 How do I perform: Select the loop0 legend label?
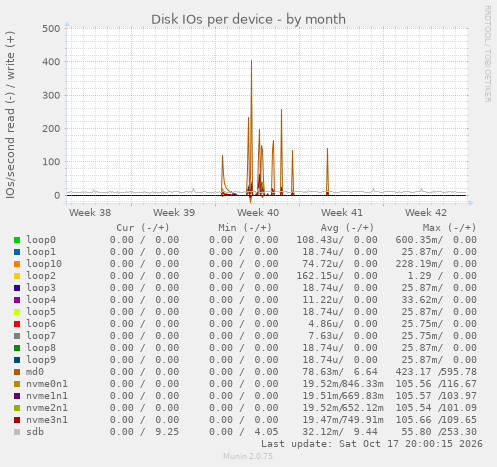[41, 240]
